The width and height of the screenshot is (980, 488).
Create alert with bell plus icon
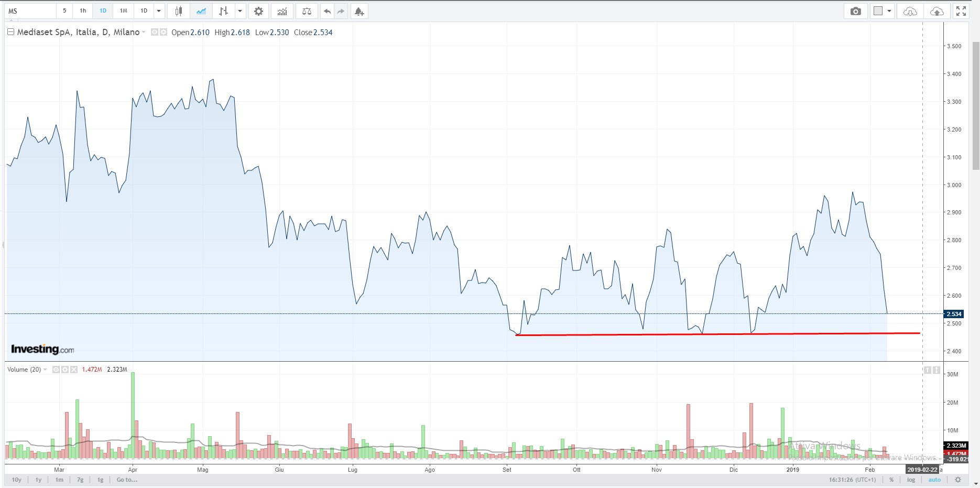[x=359, y=11]
